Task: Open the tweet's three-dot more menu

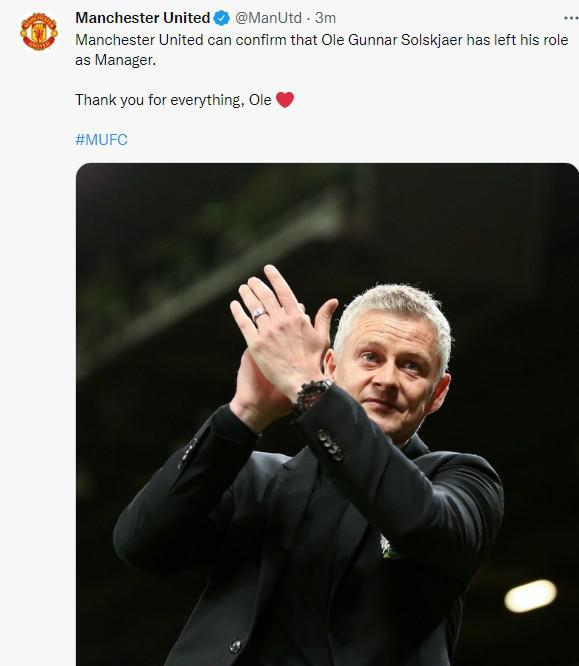Action: point(571,18)
